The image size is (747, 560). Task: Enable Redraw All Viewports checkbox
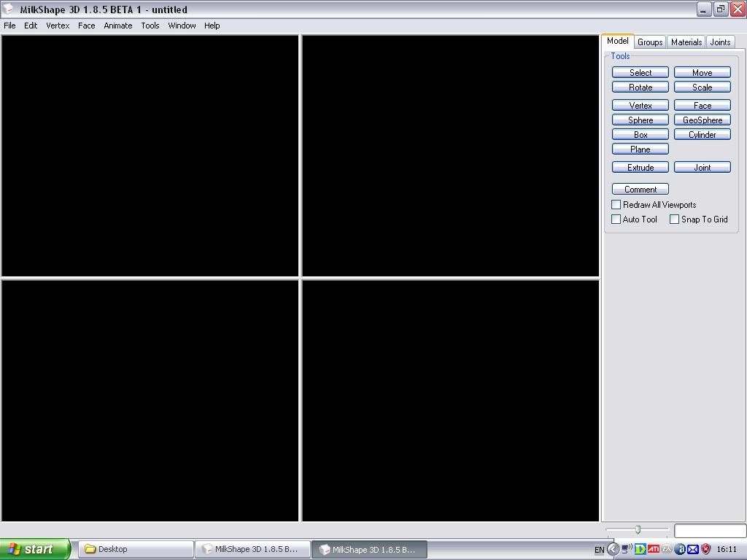(616, 205)
